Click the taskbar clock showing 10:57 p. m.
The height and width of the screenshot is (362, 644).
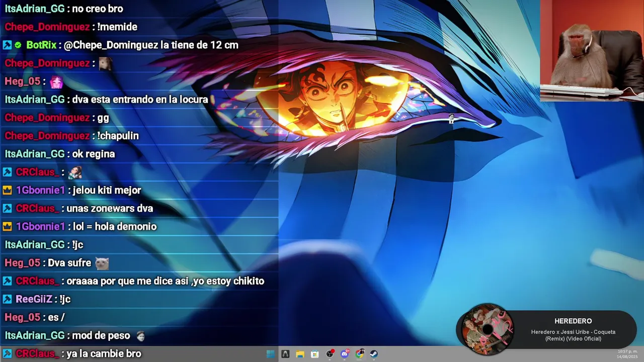pos(627,351)
